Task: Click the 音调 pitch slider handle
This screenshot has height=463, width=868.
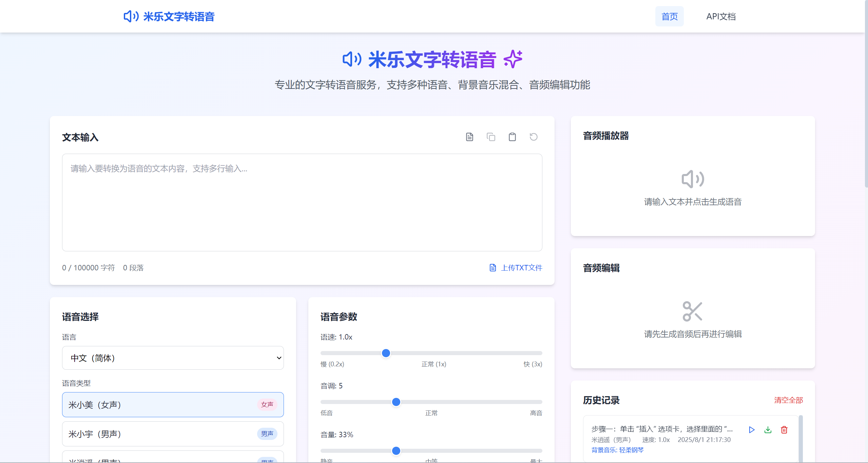Action: coord(396,402)
